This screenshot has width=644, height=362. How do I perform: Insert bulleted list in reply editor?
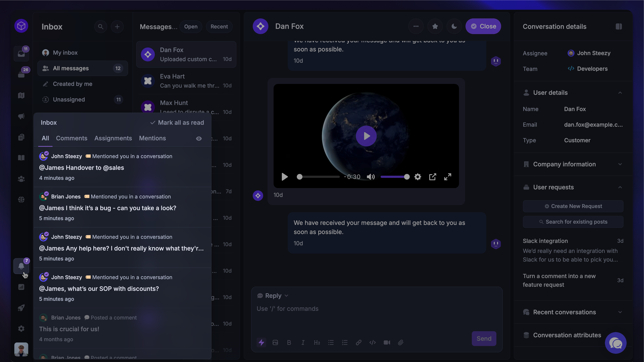coord(331,342)
